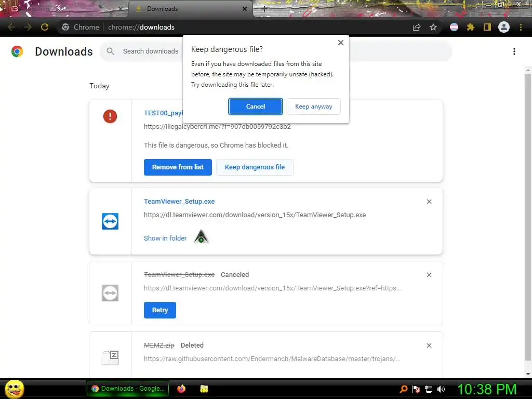
Task: Open the TeamViewer_Setup.exe file link
Action: [x=179, y=202]
